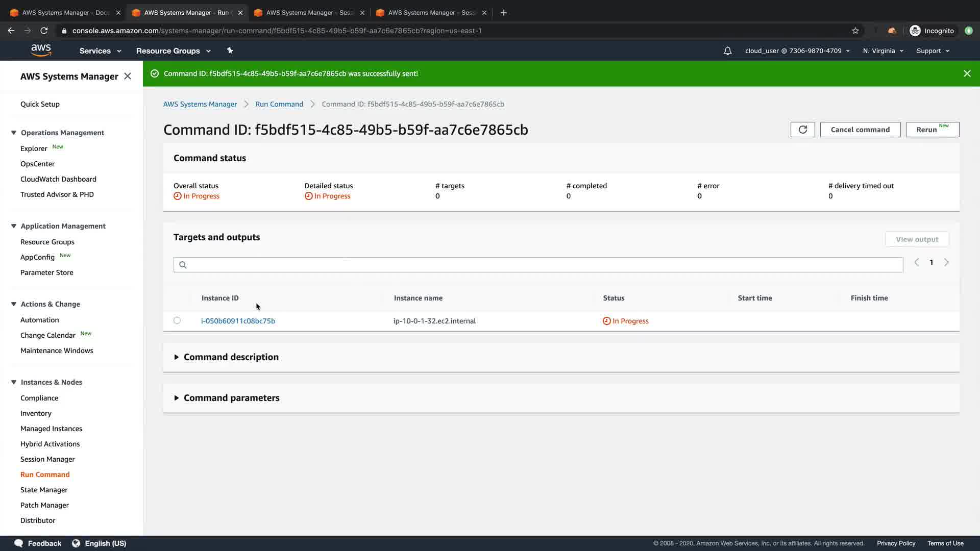This screenshot has height=551, width=980.
Task: Click the Cancel command button
Action: (860, 130)
